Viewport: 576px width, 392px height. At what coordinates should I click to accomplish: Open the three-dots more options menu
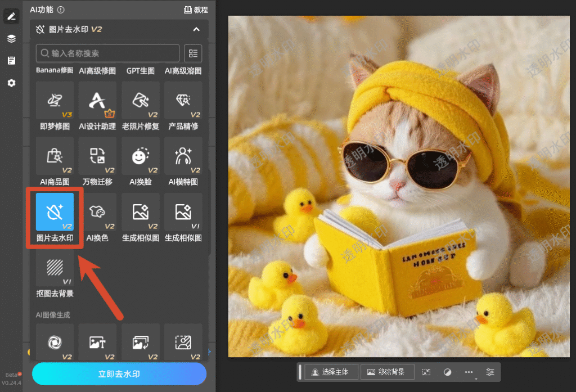point(469,372)
